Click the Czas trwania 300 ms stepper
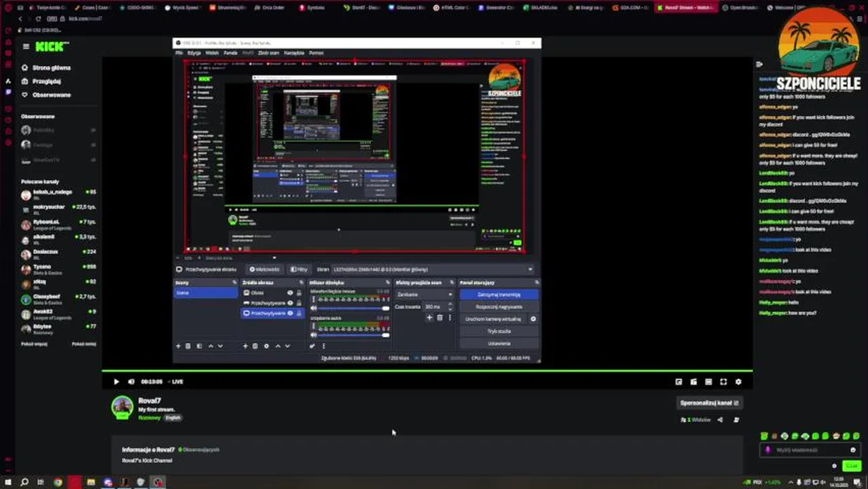 tap(437, 307)
